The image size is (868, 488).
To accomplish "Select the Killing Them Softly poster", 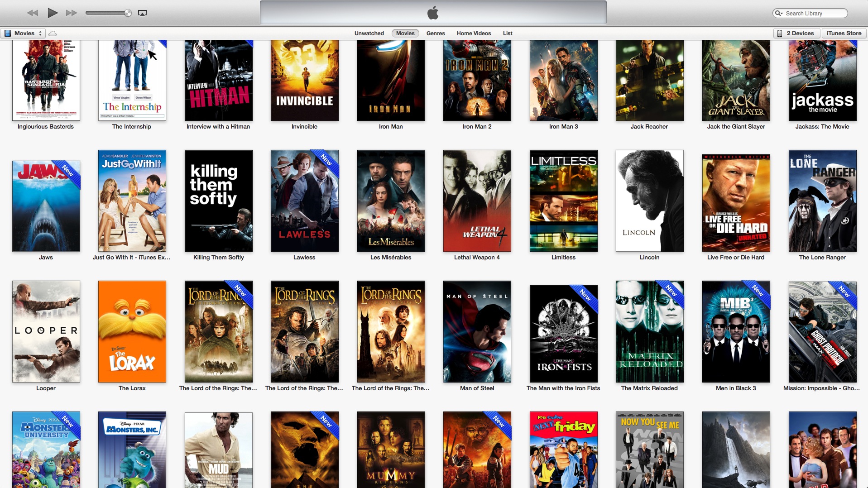I will [219, 201].
